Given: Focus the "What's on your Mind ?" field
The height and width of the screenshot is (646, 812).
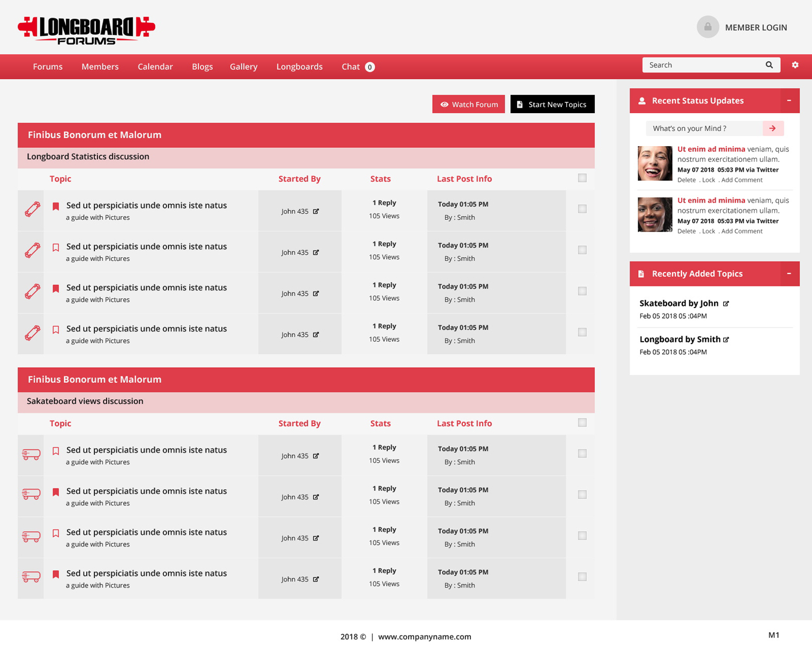Looking at the screenshot, I should click(704, 128).
